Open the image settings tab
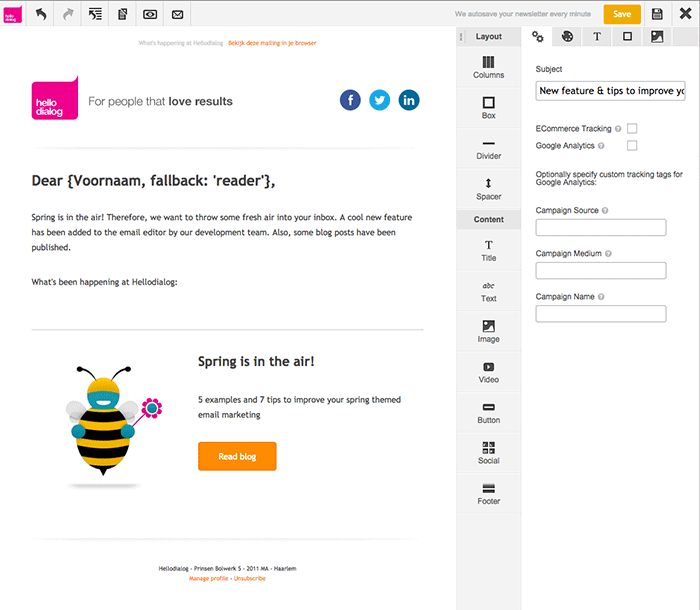 [657, 37]
